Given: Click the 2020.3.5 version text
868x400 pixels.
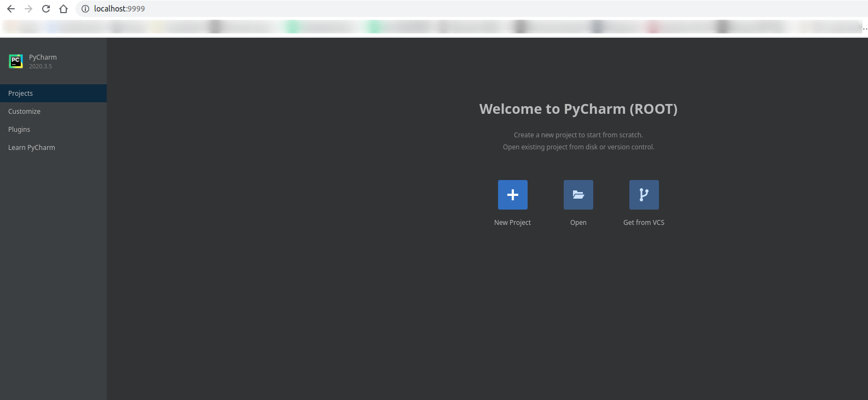Looking at the screenshot, I should 40,67.
